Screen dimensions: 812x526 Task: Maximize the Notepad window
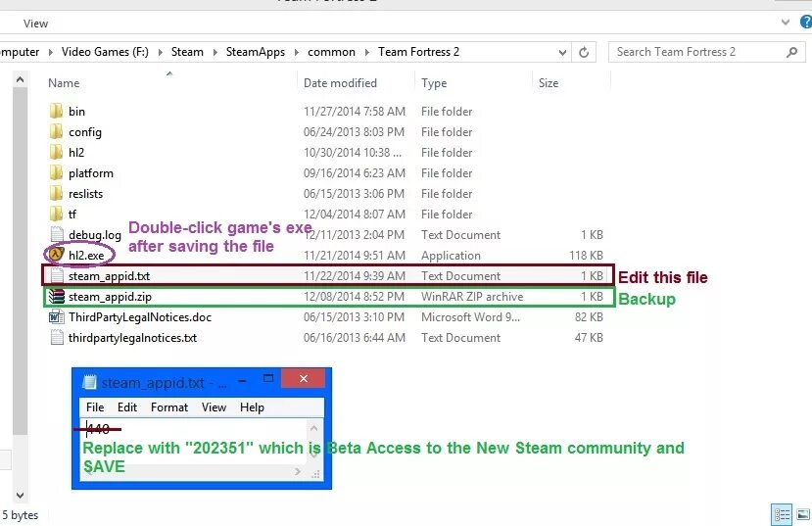268,379
